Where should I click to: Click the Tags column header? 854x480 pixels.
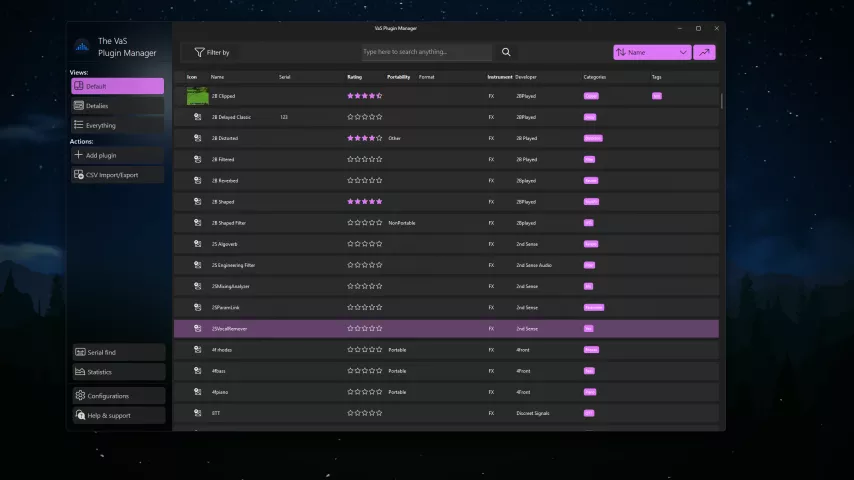pyautogui.click(x=657, y=77)
